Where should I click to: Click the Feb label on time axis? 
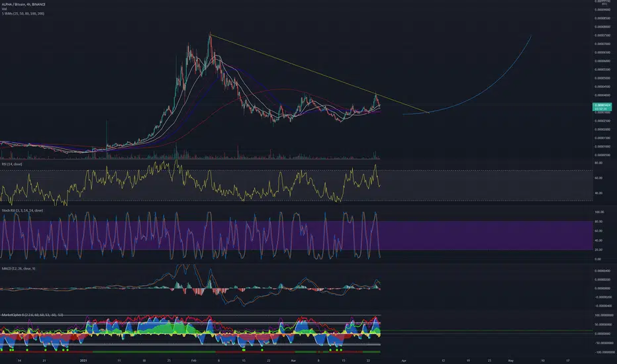pyautogui.click(x=193, y=361)
